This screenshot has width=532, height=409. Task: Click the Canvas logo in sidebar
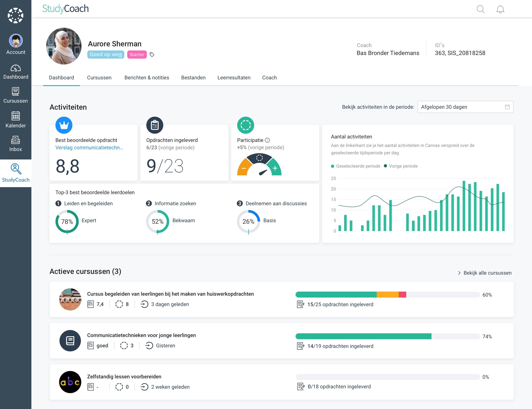click(x=16, y=16)
